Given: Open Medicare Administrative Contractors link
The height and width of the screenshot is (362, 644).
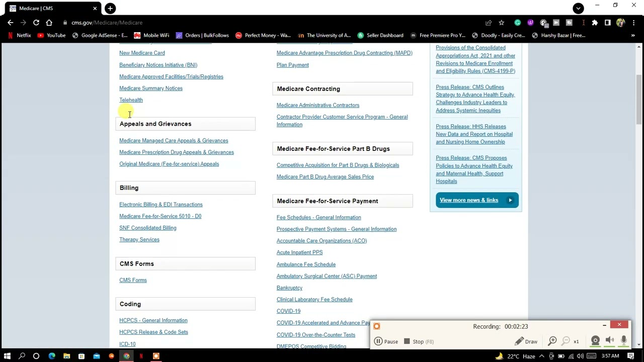Looking at the screenshot, I should click(318, 106).
